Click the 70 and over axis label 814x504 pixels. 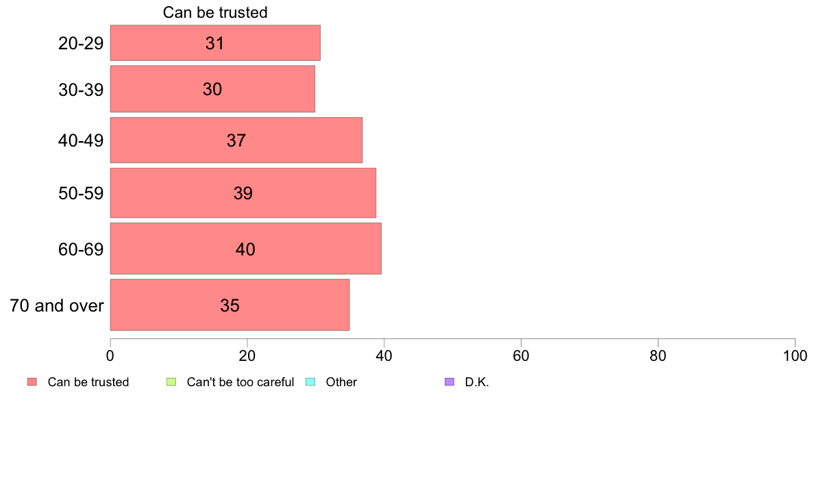point(57,305)
